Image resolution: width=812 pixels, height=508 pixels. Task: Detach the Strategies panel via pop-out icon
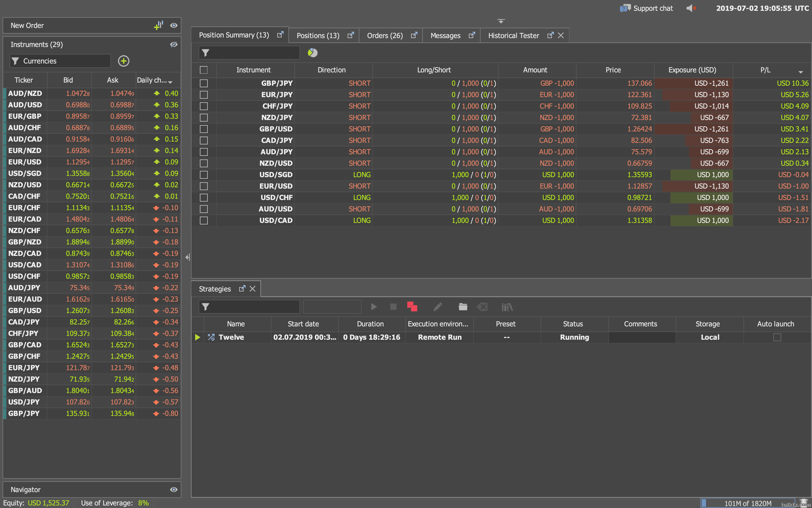tap(242, 289)
